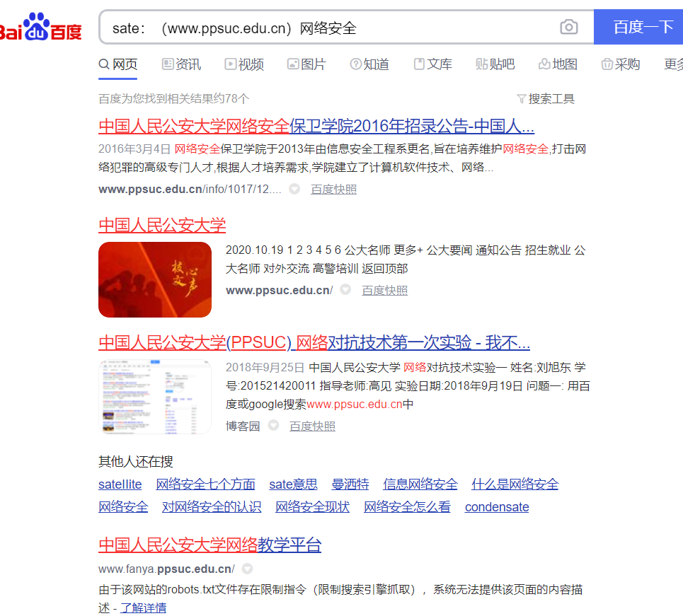Image resolution: width=683 pixels, height=616 pixels.
Task: Open the 知道 tab
Action: coord(369,64)
